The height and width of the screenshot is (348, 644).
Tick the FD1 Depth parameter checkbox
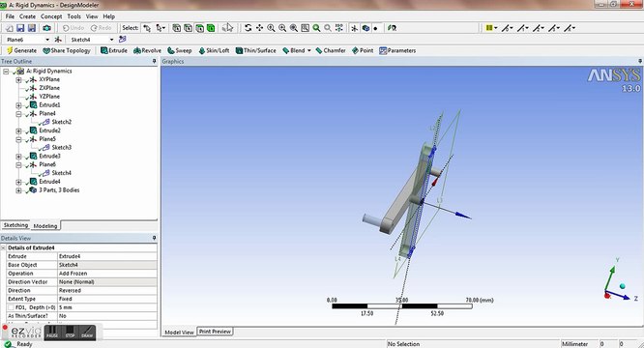11,307
